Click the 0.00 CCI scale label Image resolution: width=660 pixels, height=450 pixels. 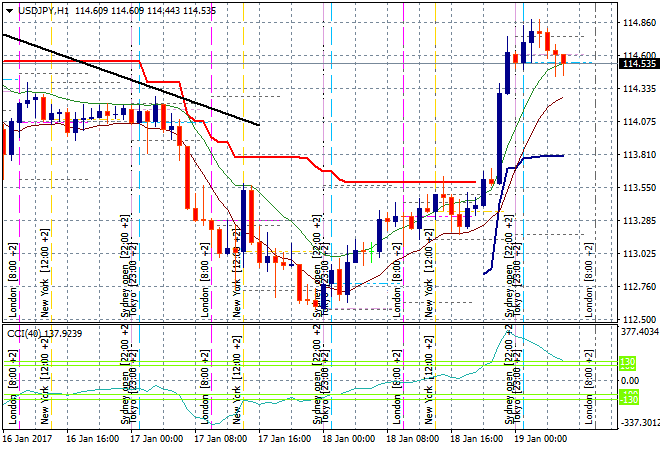tap(630, 381)
